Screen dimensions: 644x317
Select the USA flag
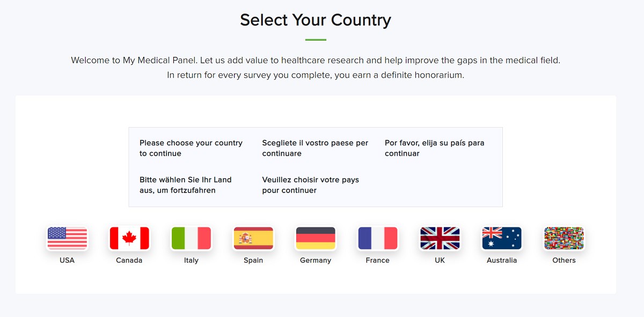pyautogui.click(x=67, y=238)
